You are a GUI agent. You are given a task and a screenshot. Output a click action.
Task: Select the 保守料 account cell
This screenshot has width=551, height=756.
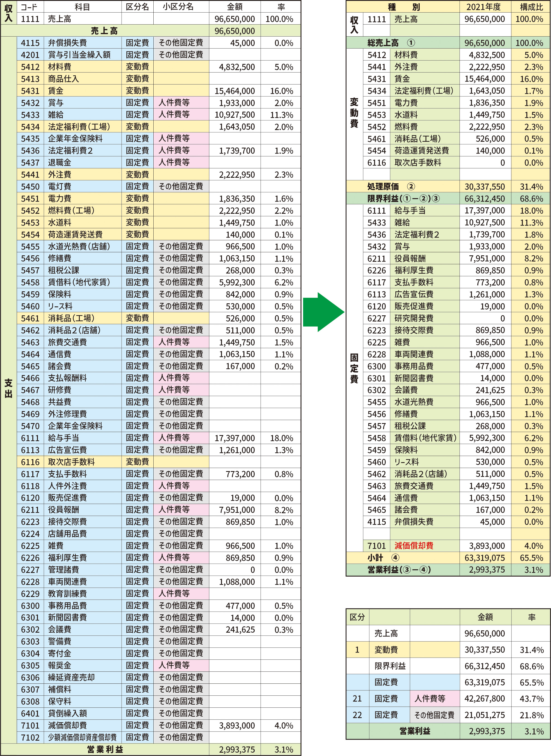[82, 701]
